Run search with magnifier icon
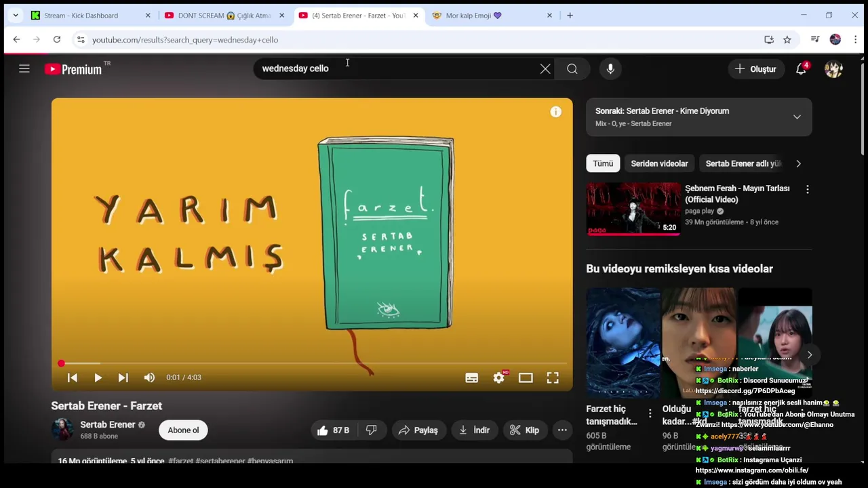Viewport: 868px width, 488px height. (x=572, y=68)
